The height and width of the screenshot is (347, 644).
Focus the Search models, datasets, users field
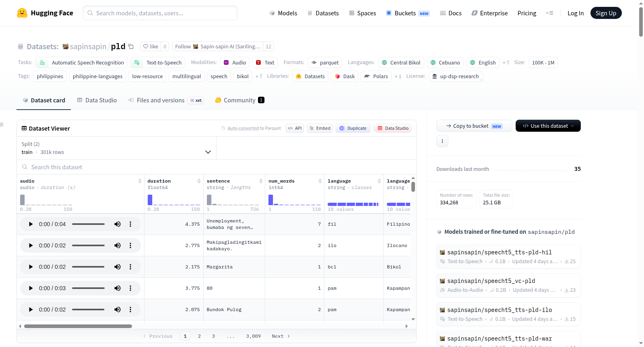tap(160, 13)
